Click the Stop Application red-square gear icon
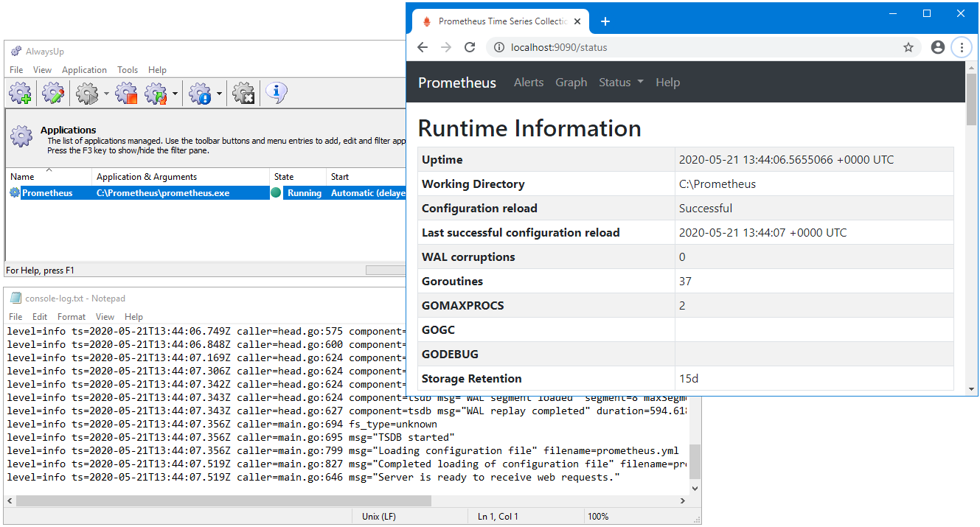 127,94
